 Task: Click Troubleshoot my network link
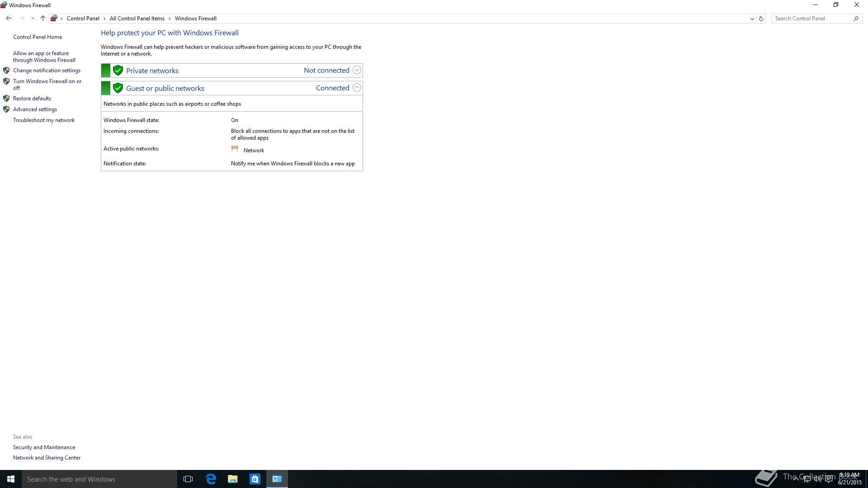(x=44, y=120)
